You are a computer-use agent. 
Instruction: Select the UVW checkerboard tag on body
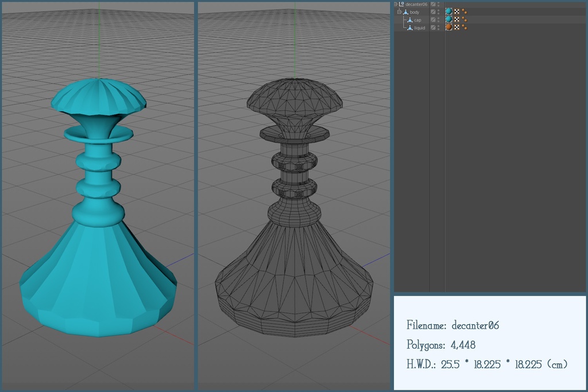point(457,11)
